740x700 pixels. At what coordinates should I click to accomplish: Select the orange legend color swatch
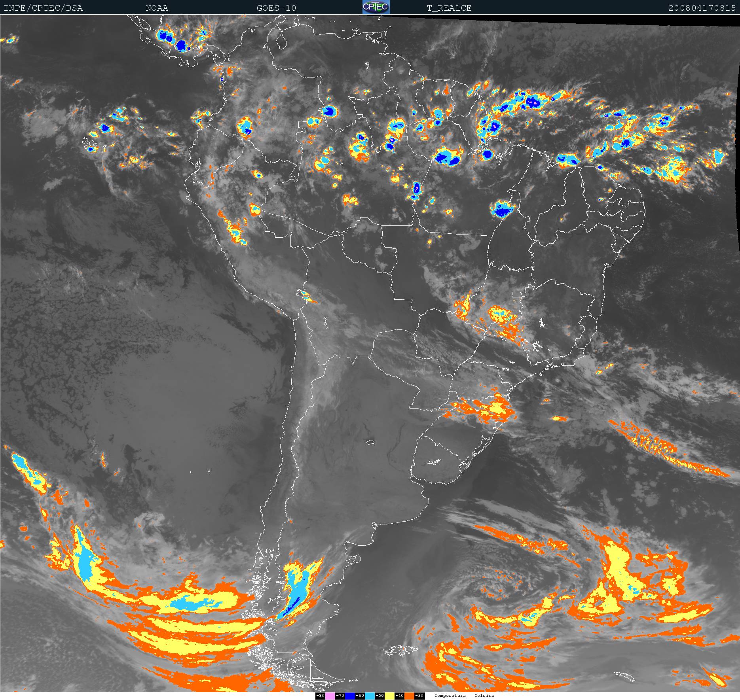[409, 696]
